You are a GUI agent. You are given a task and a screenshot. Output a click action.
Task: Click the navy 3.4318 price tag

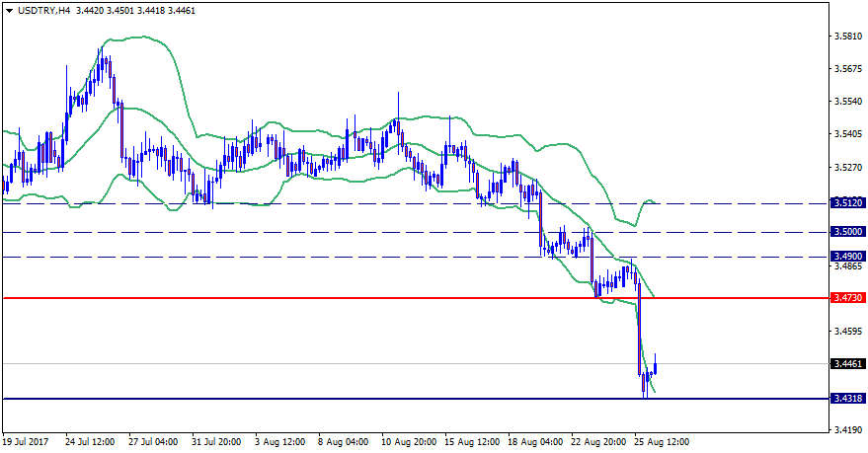pyautogui.click(x=848, y=399)
